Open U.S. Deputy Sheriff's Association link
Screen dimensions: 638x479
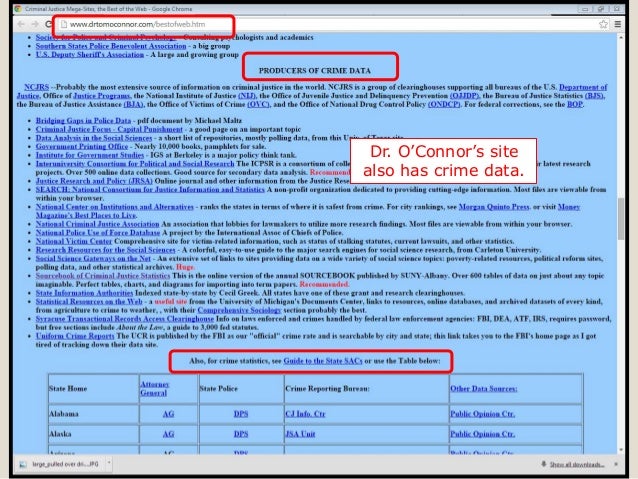[x=90, y=55]
